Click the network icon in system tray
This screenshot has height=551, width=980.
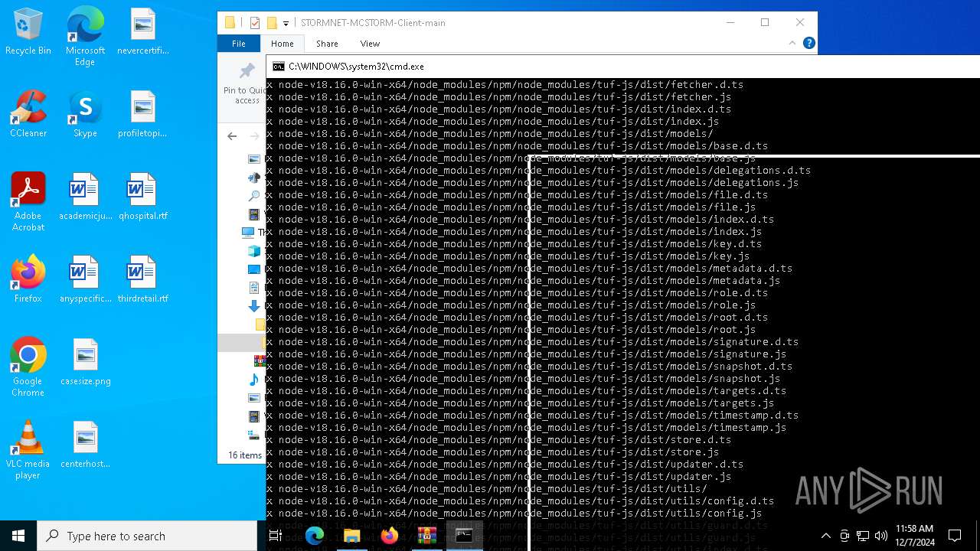(x=863, y=536)
